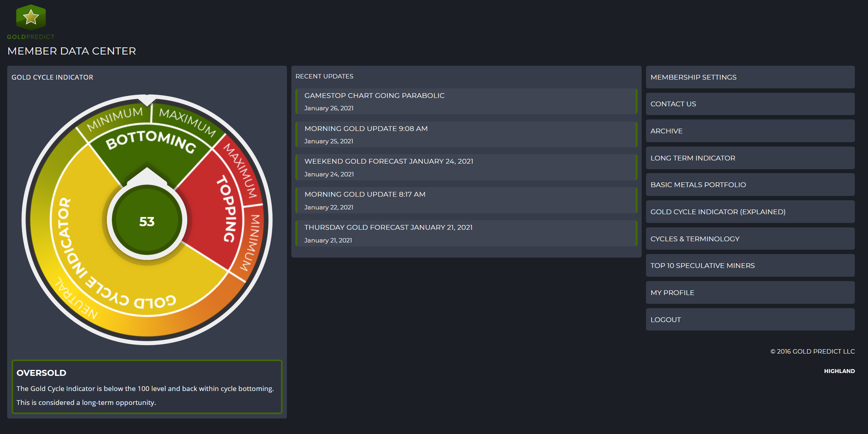Viewport: 868px width, 434px height.
Task: Open Gamestop Chart Going Parabolic update
Action: tap(374, 96)
